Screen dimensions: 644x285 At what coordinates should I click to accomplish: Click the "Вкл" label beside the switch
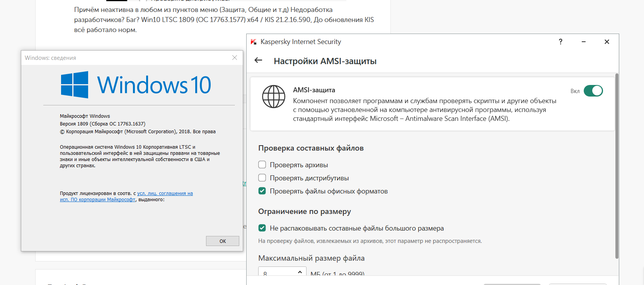point(575,91)
